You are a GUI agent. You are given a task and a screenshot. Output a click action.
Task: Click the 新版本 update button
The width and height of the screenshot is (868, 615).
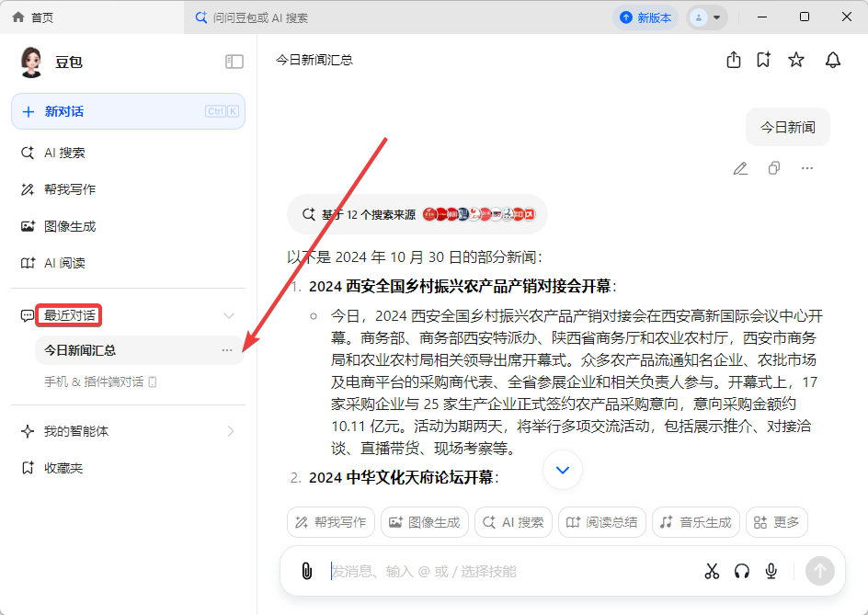tap(645, 17)
